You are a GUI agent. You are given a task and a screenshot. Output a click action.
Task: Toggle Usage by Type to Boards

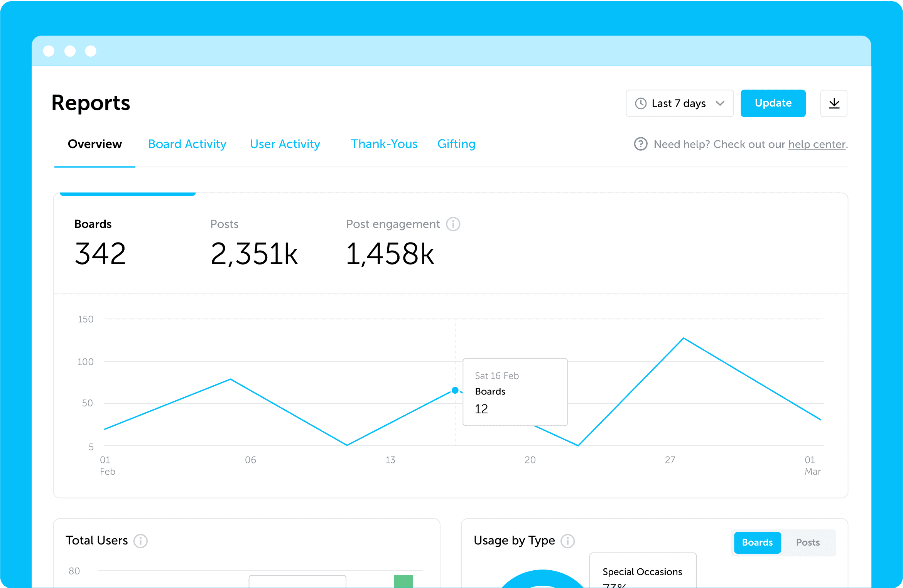tap(758, 543)
